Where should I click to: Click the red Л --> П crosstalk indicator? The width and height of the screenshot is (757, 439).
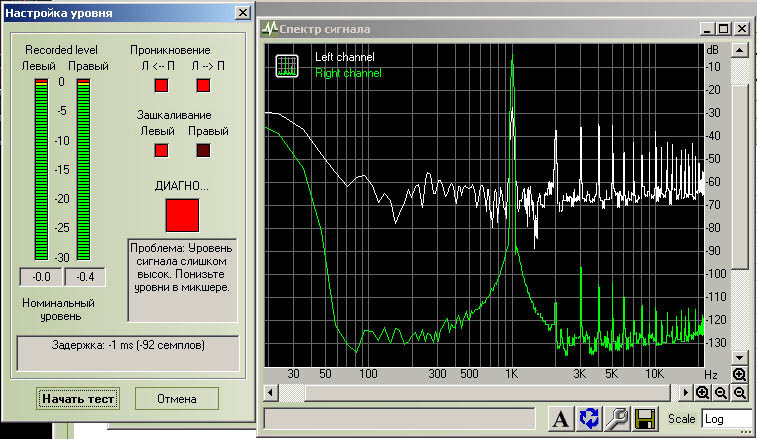pyautogui.click(x=204, y=85)
